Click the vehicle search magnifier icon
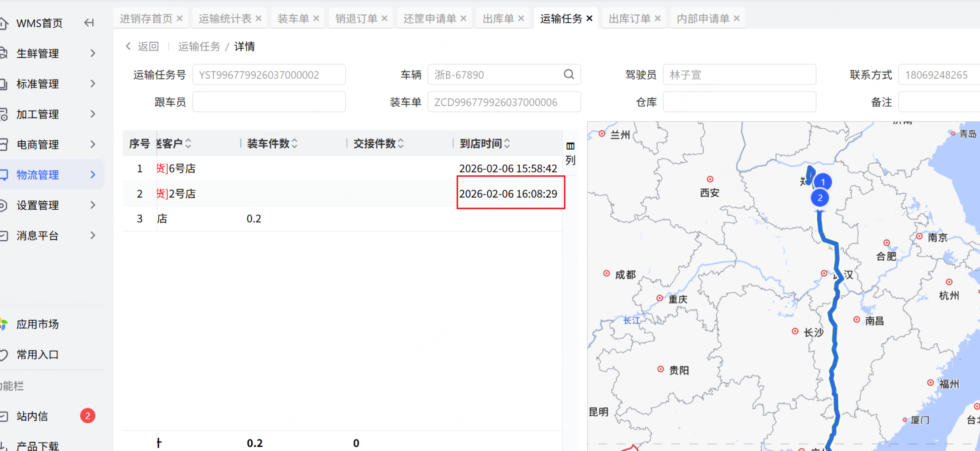 coord(569,74)
